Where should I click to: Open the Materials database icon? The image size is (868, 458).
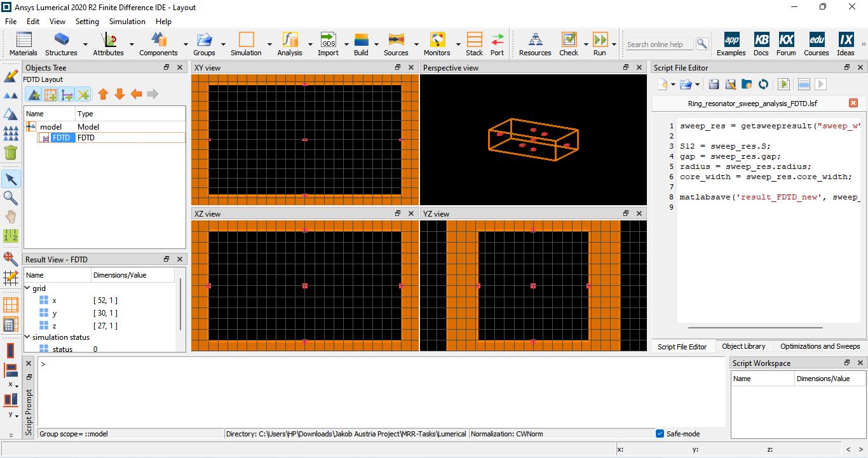[24, 40]
